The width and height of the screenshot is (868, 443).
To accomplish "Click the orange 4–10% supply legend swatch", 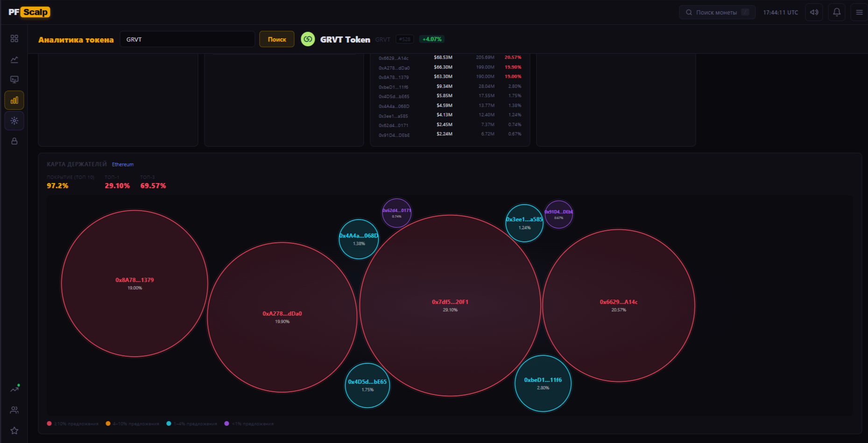I will 108,423.
